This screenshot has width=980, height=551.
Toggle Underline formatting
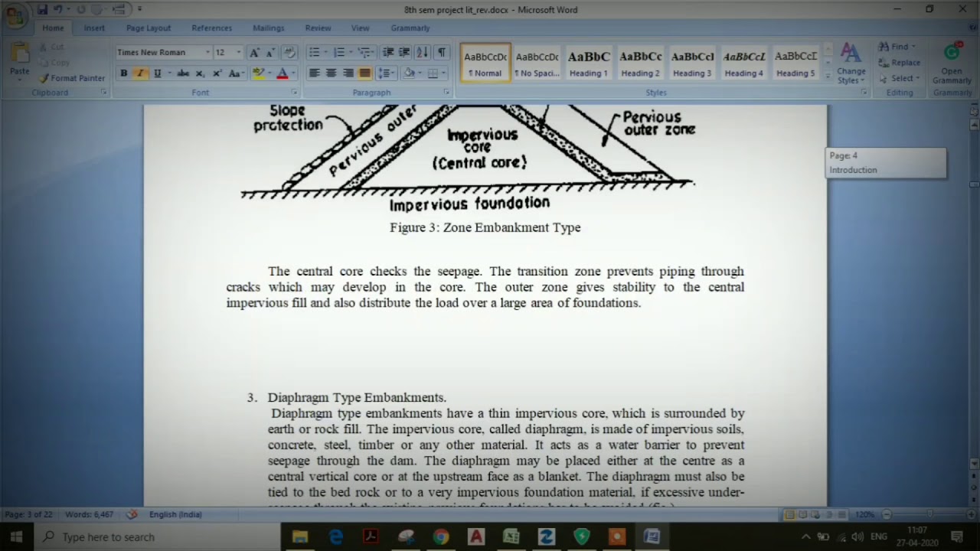point(157,73)
